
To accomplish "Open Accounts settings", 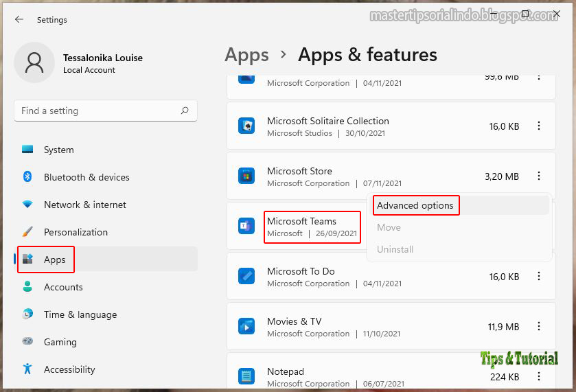I will tap(106, 287).
